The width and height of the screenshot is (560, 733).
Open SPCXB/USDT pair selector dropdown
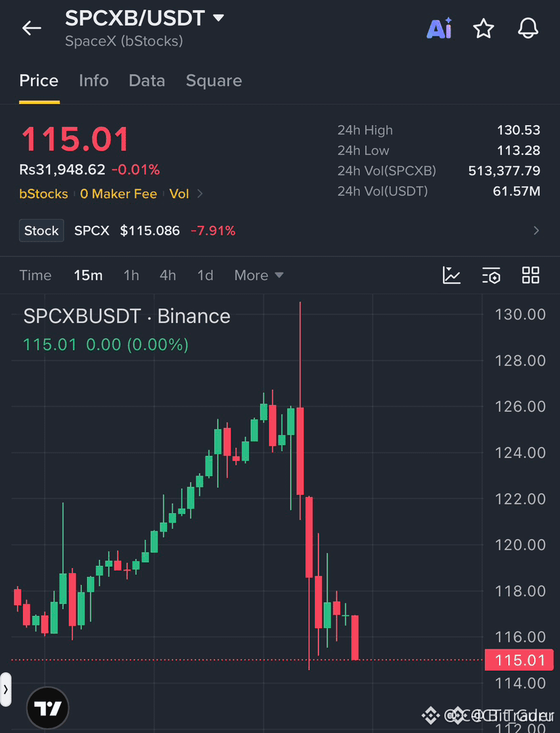click(x=145, y=18)
